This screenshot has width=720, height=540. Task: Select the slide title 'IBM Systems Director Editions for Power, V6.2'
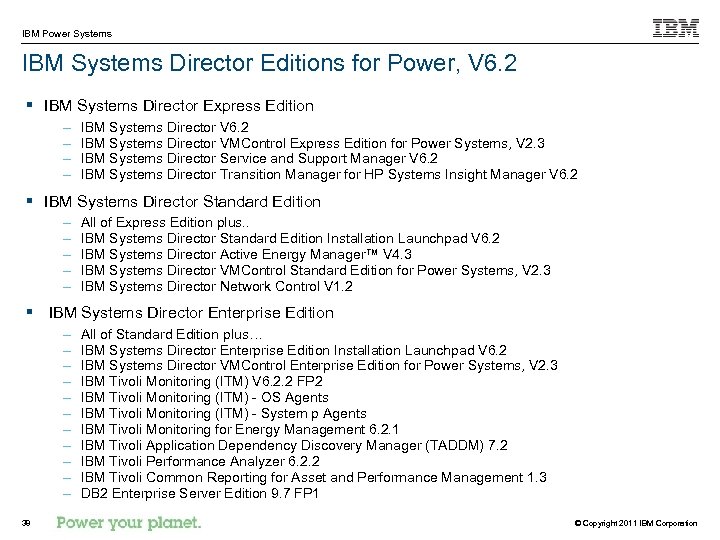(270, 63)
